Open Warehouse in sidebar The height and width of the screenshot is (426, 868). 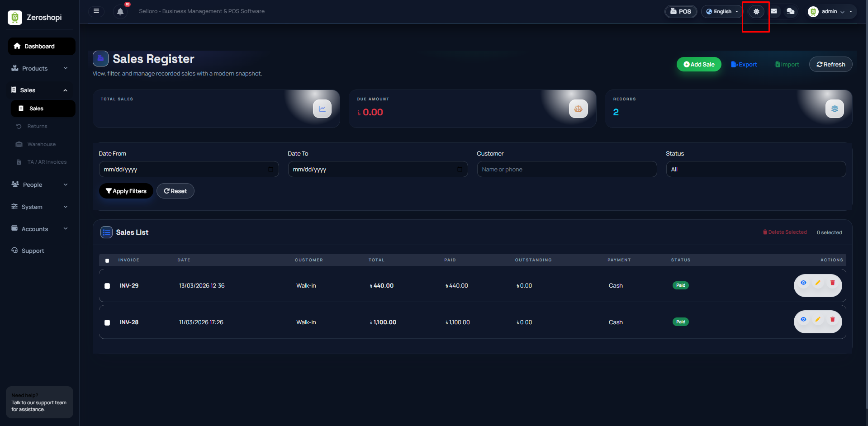[x=41, y=144]
